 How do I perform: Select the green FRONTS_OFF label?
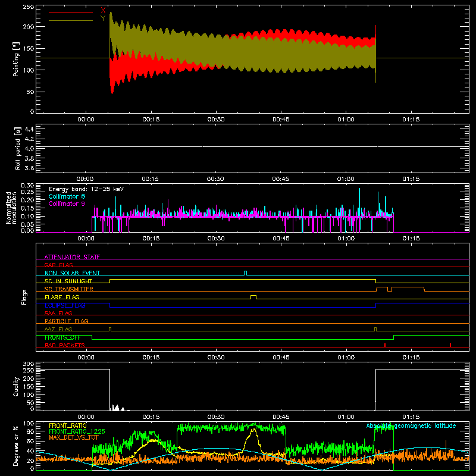(62, 337)
